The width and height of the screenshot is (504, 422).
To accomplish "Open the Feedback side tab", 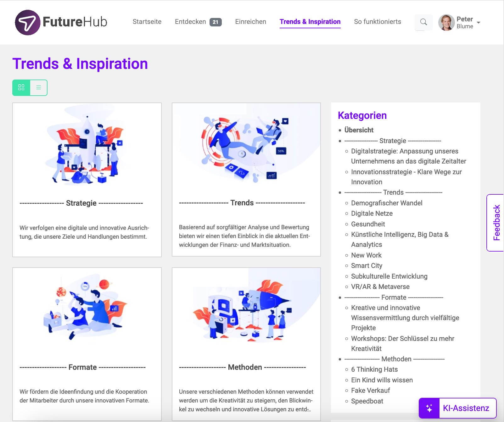I will pos(496,223).
